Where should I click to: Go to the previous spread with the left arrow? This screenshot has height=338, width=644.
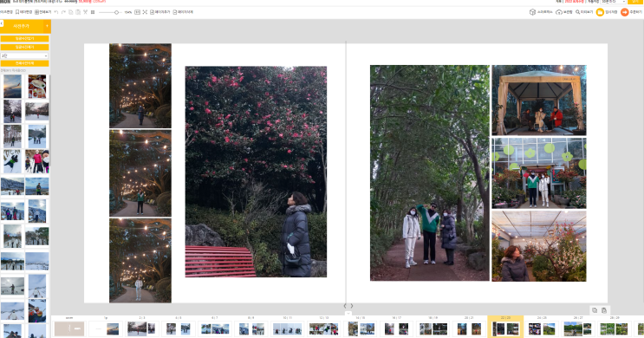345,306
